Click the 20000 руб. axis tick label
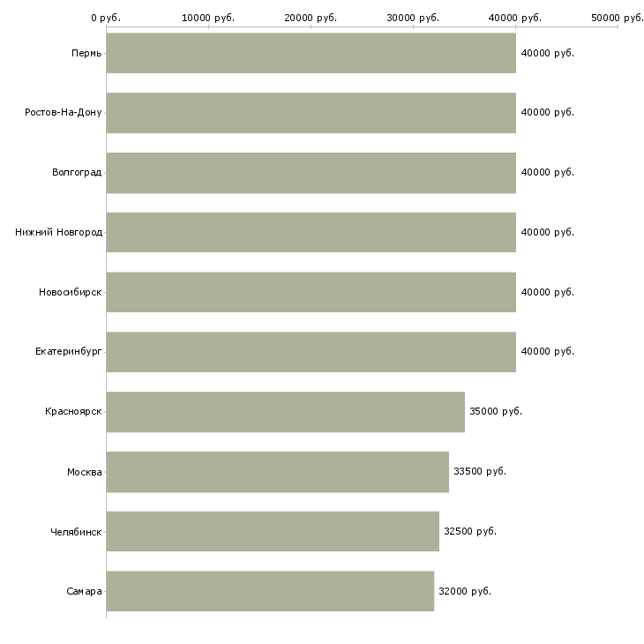 pos(311,17)
